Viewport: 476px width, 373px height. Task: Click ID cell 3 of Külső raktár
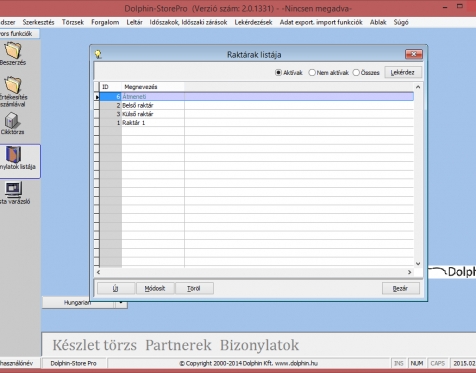pos(111,114)
